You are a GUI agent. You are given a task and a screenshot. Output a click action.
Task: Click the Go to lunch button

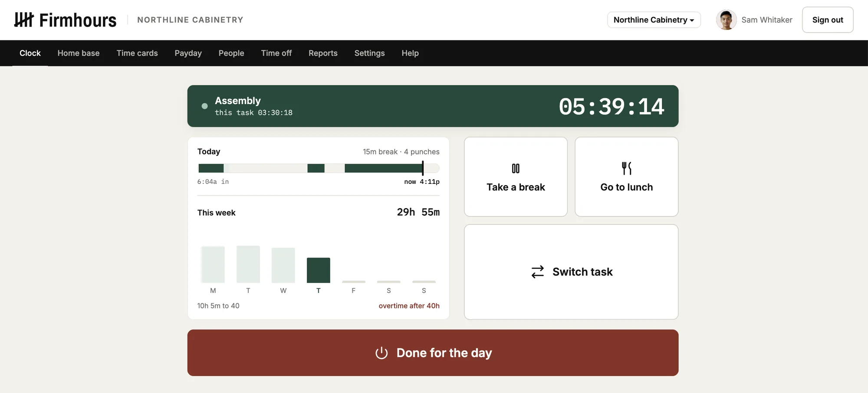point(627,177)
